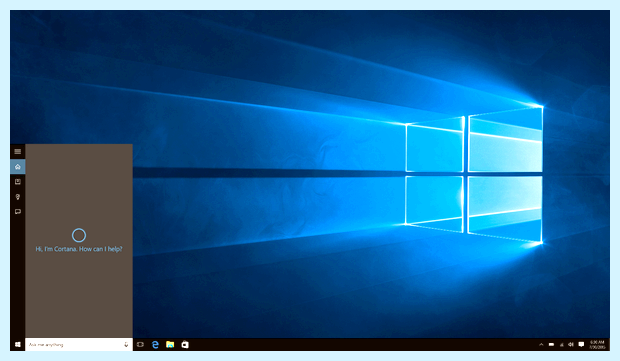
Task: Open File Explorer from the taskbar
Action: pos(170,344)
